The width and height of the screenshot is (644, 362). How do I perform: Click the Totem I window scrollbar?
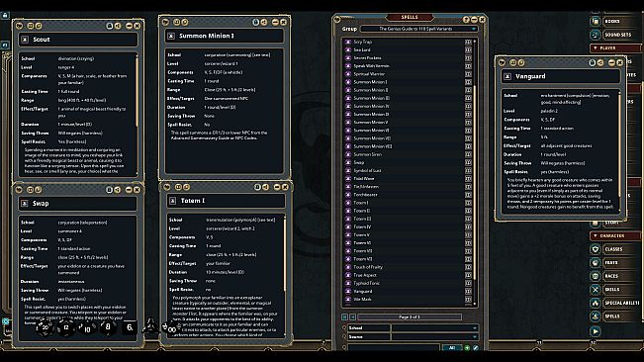point(285,254)
